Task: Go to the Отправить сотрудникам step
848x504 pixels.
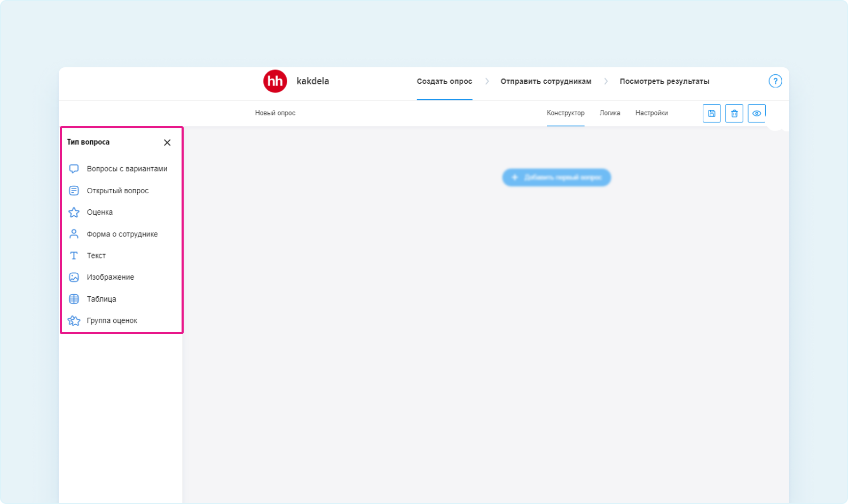Action: (x=546, y=82)
